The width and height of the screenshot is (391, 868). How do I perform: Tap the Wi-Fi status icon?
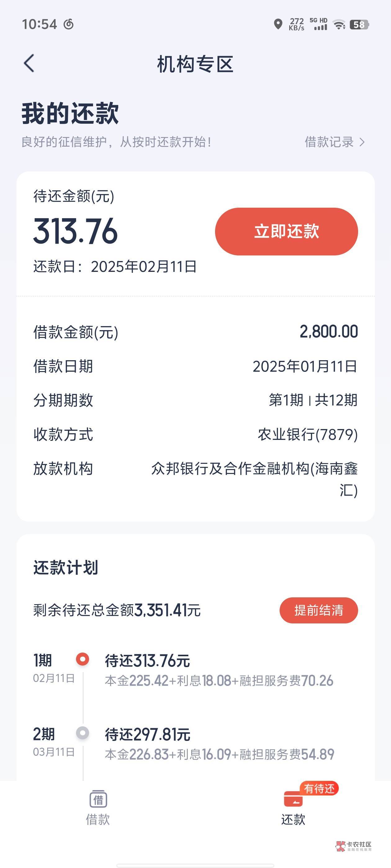[x=339, y=24]
